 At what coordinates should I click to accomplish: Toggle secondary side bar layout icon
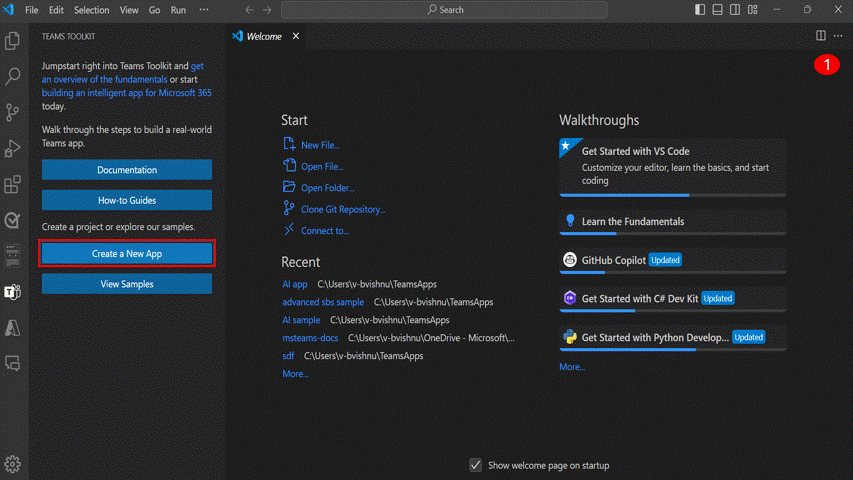[735, 10]
